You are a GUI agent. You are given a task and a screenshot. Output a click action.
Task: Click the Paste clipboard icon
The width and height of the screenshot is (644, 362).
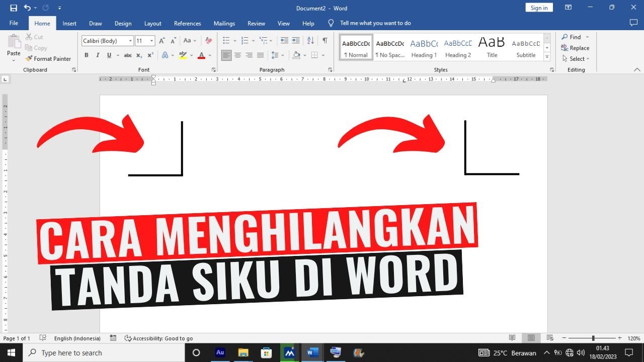14,42
